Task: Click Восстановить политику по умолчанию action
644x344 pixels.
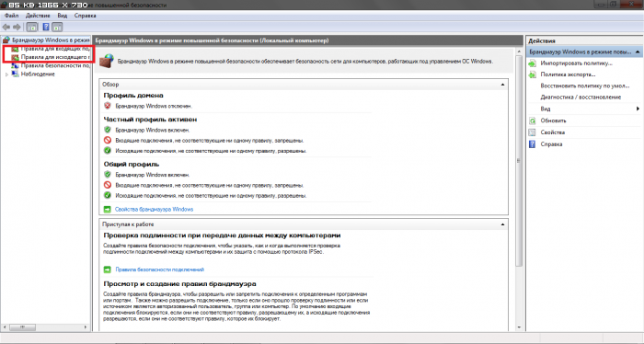Action: pyautogui.click(x=585, y=86)
